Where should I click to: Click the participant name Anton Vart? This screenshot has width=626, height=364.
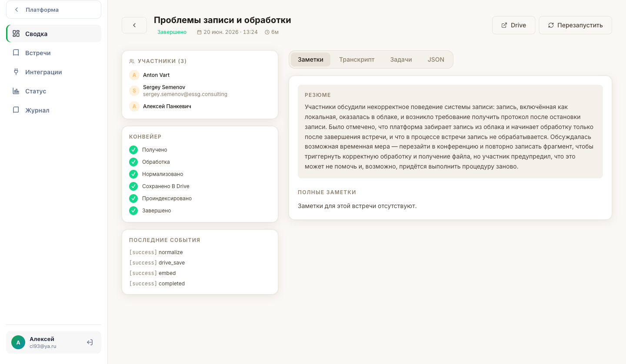[x=156, y=75]
